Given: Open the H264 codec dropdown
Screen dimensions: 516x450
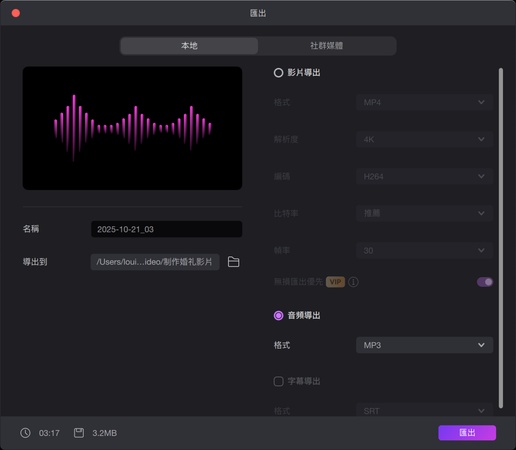Looking at the screenshot, I should click(x=424, y=176).
